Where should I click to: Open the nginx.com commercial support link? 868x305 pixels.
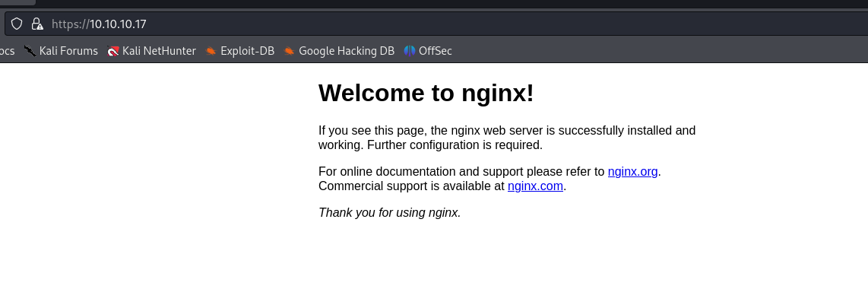click(x=535, y=186)
